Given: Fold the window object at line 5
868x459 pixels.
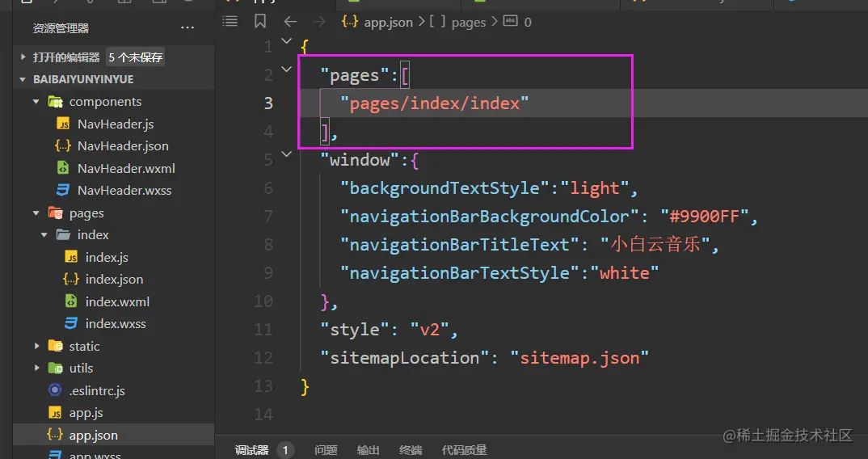Looking at the screenshot, I should pos(287,154).
